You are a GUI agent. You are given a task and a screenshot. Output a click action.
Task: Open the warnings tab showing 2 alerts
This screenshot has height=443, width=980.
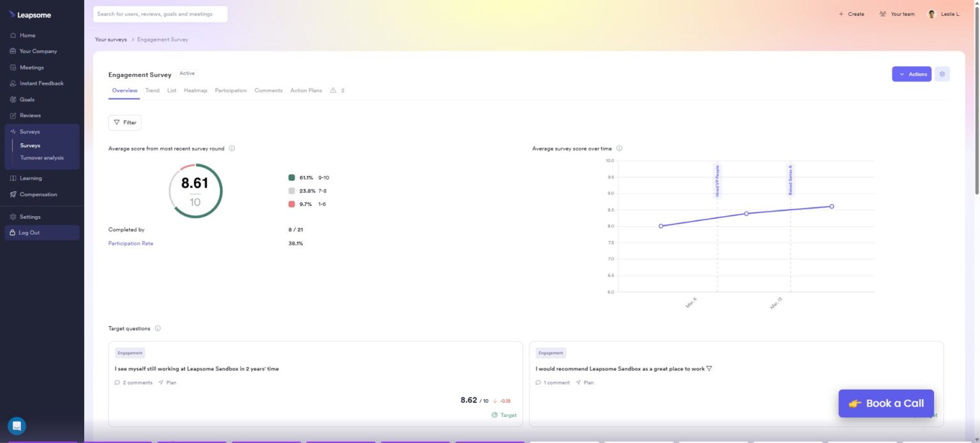click(338, 90)
